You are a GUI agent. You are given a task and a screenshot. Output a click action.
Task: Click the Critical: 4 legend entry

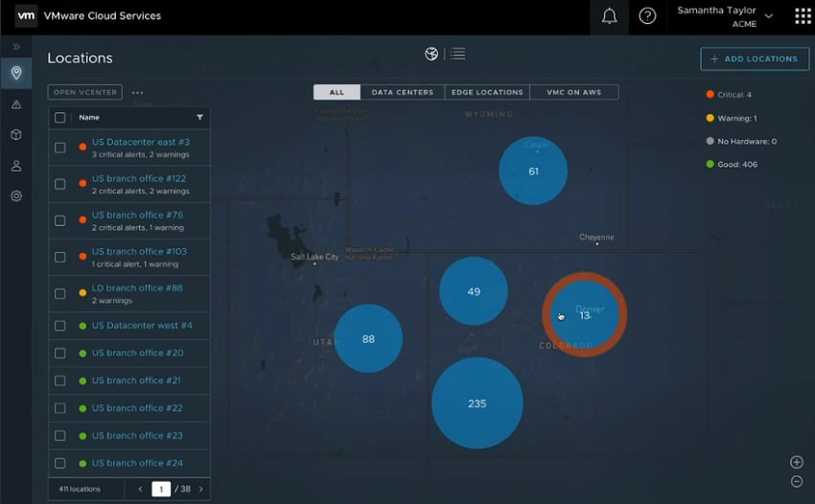729,95
